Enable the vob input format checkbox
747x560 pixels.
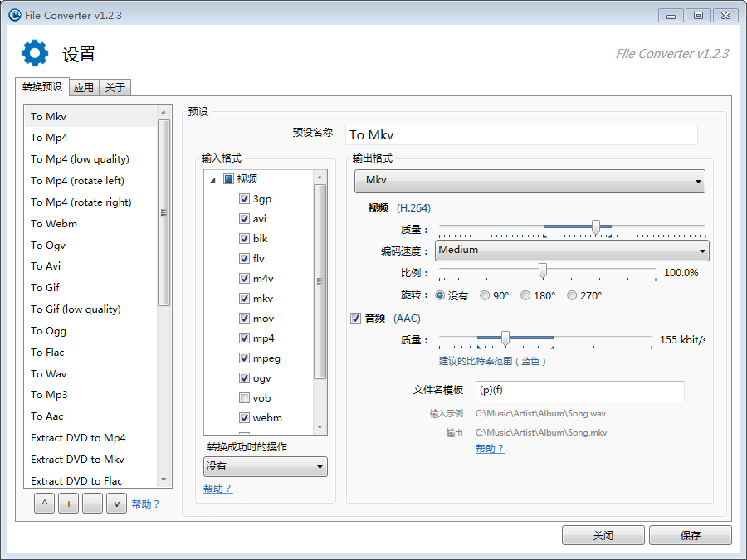coord(244,398)
